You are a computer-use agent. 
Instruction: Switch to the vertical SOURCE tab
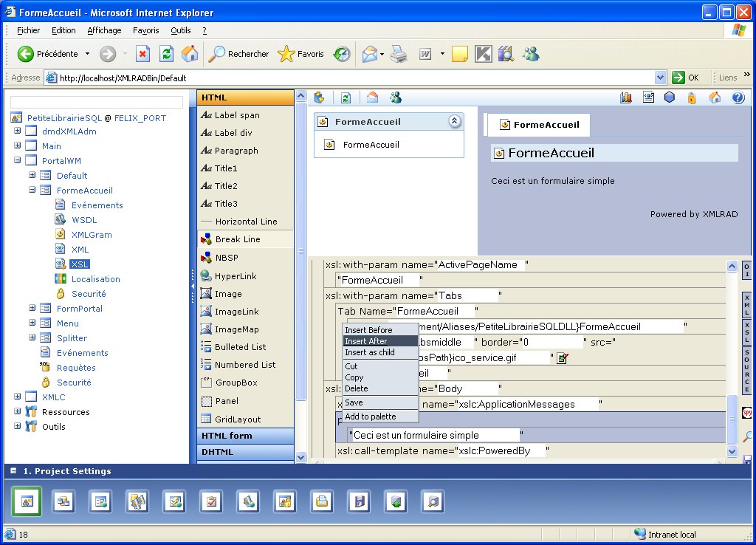pos(747,371)
